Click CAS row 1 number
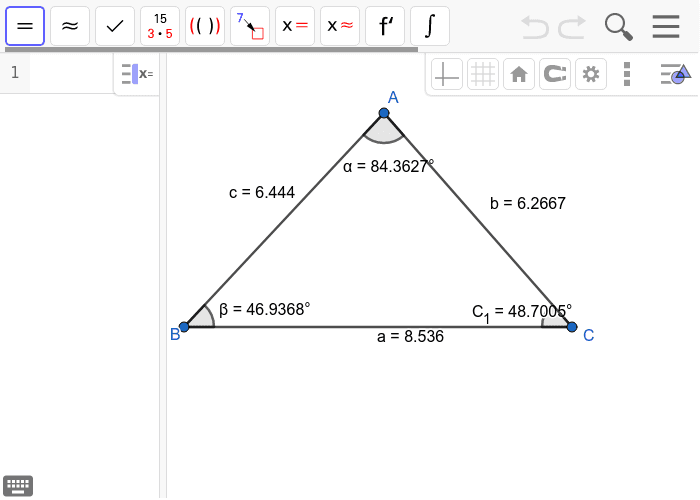 tap(15, 72)
